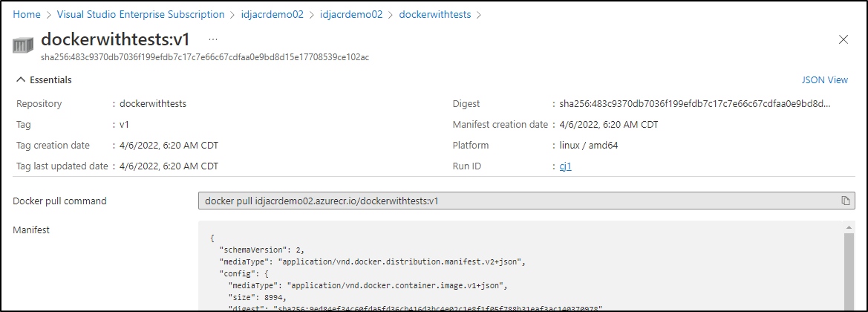Open the second idjacrdemo02 breadcrumb

pyautogui.click(x=351, y=14)
